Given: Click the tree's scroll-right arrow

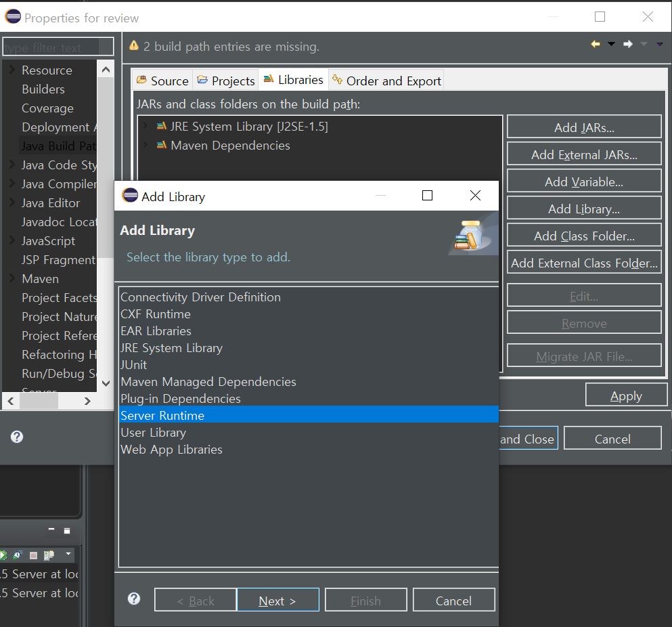Looking at the screenshot, I should (87, 401).
